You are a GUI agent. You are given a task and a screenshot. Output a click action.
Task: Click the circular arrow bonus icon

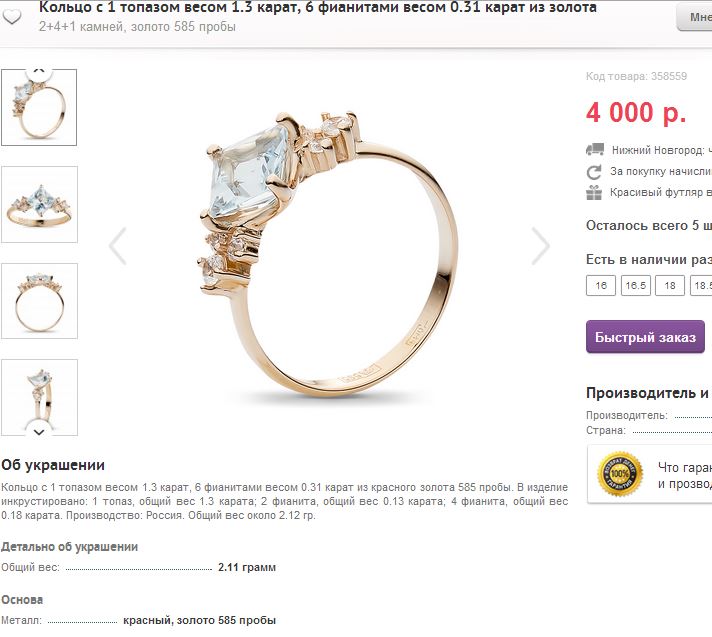point(594,172)
